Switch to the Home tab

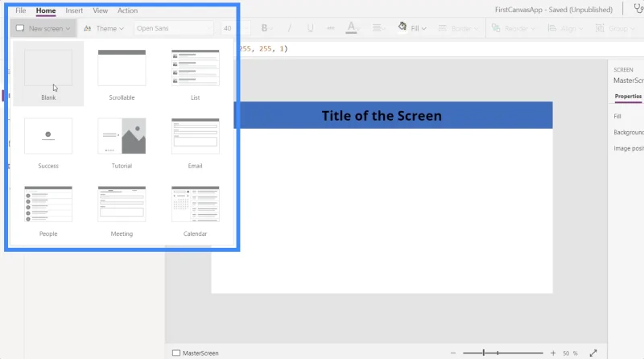tap(46, 10)
